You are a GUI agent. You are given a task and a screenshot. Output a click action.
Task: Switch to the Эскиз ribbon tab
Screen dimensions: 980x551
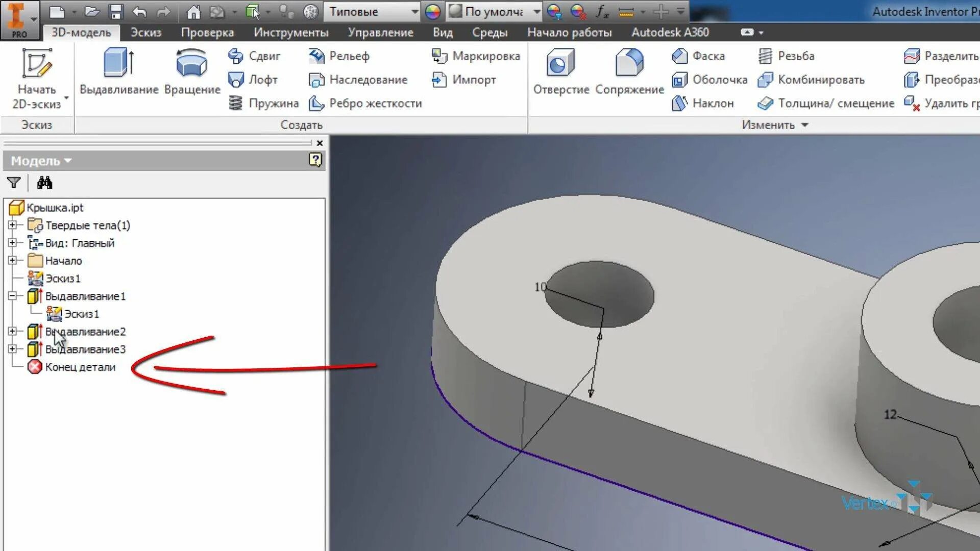coord(145,32)
